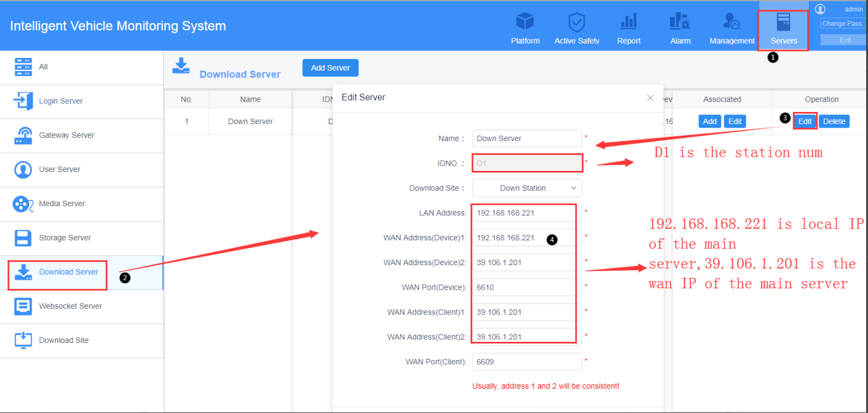The width and height of the screenshot is (868, 413).
Task: Select the Media Server sidebar icon
Action: (23, 203)
